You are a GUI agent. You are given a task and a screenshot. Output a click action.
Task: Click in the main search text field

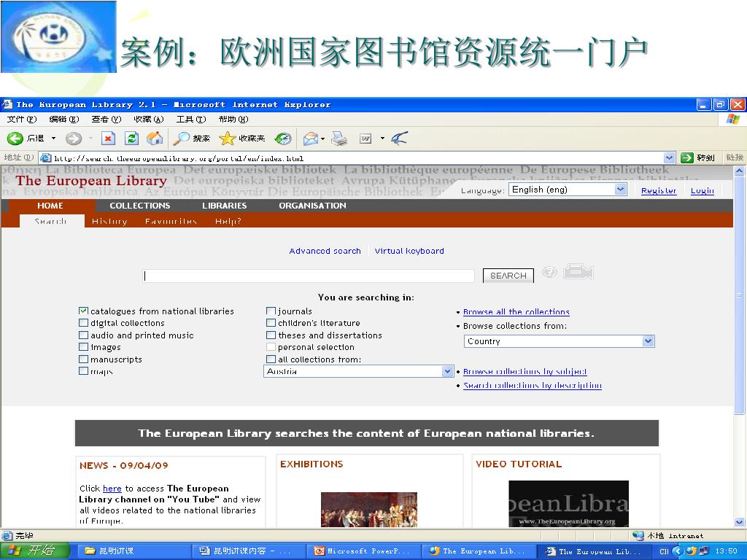pyautogui.click(x=309, y=276)
